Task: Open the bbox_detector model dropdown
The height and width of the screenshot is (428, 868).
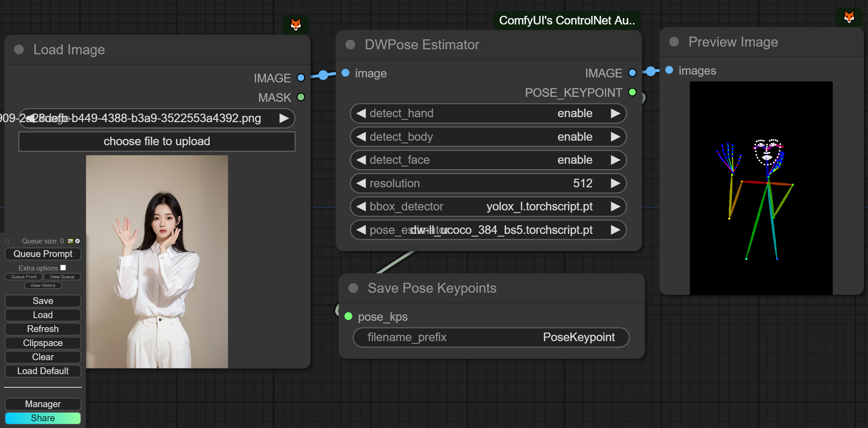Action: coord(488,207)
